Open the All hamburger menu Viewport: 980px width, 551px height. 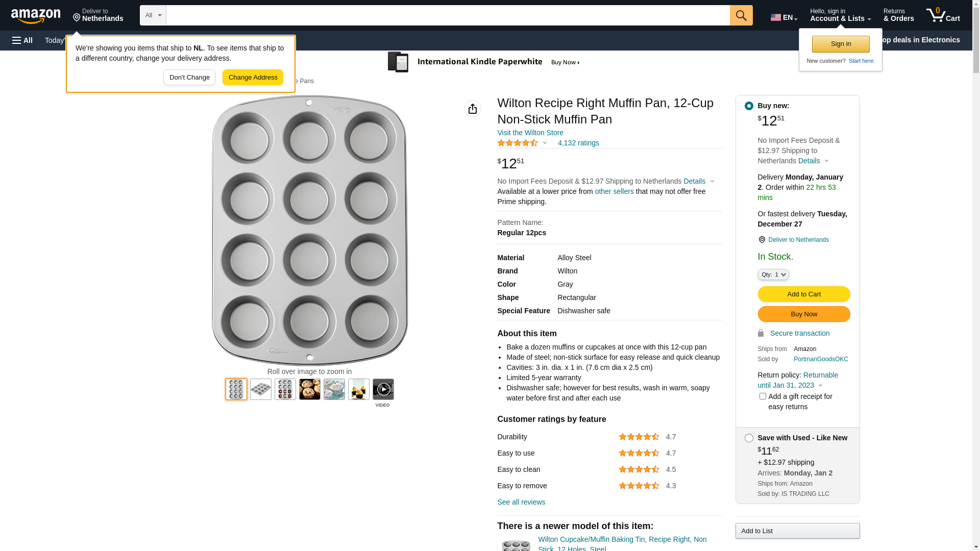pyautogui.click(x=22, y=40)
